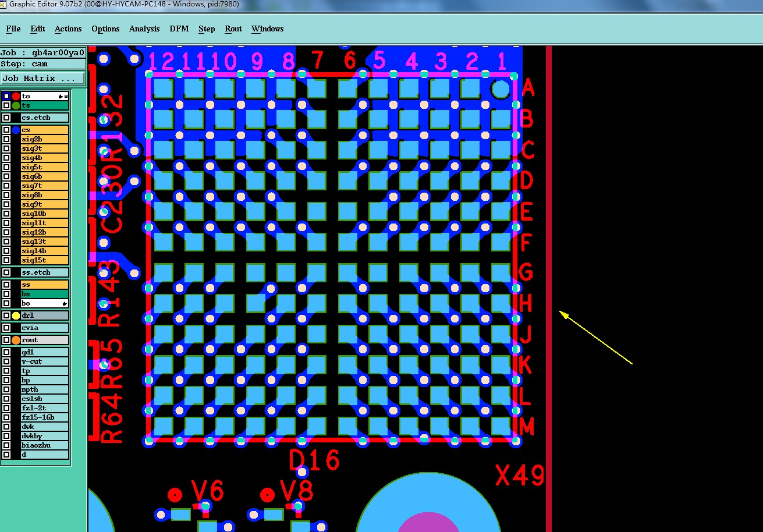Select the 'rout' layer name
The height and width of the screenshot is (532, 763).
coord(45,340)
